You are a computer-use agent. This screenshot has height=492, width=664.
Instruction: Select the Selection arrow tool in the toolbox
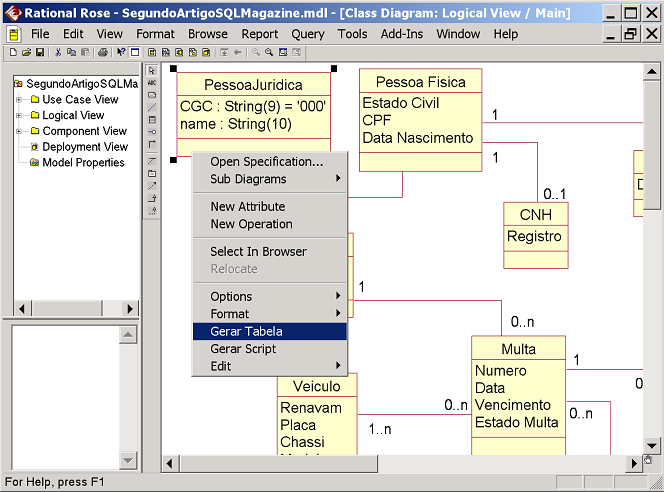coord(152,71)
